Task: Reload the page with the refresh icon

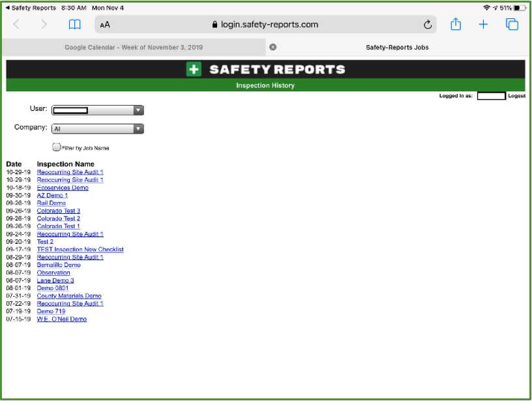Action: (428, 24)
